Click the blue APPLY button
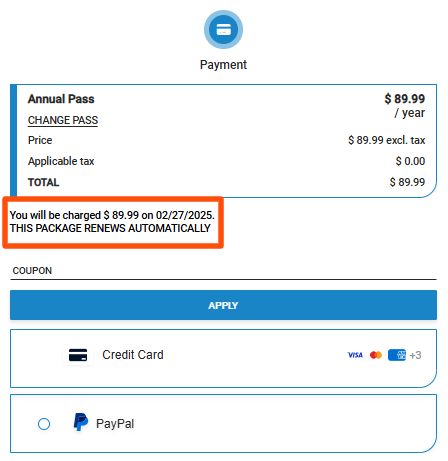Screen dimensions: 448x461 [x=223, y=305]
